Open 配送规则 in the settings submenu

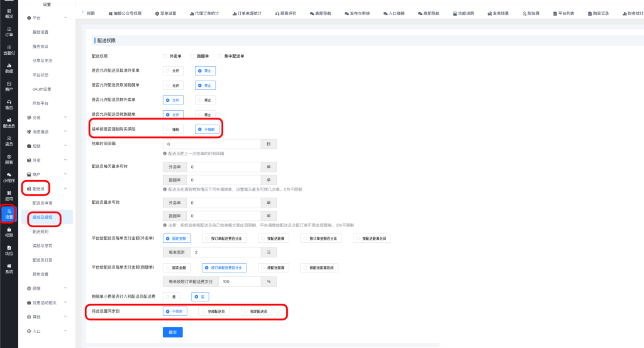(41, 232)
